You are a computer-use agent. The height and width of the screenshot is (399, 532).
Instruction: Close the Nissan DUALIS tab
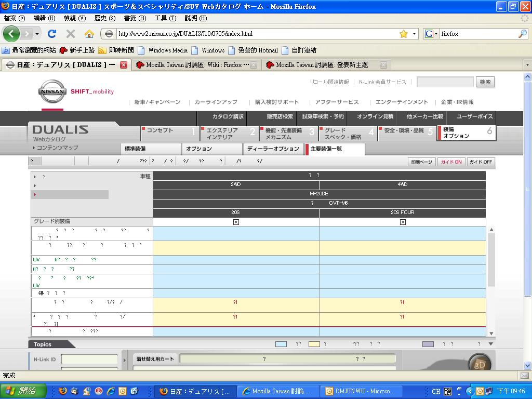pyautogui.click(x=124, y=65)
